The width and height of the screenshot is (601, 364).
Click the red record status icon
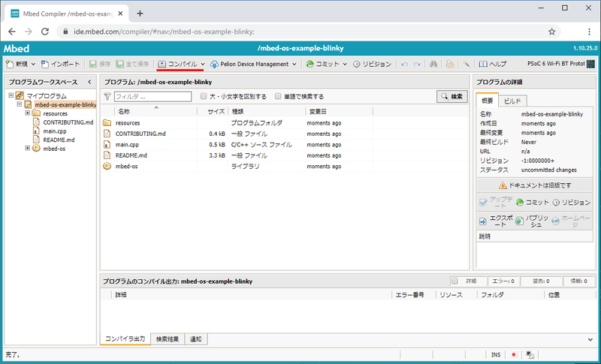(515, 354)
